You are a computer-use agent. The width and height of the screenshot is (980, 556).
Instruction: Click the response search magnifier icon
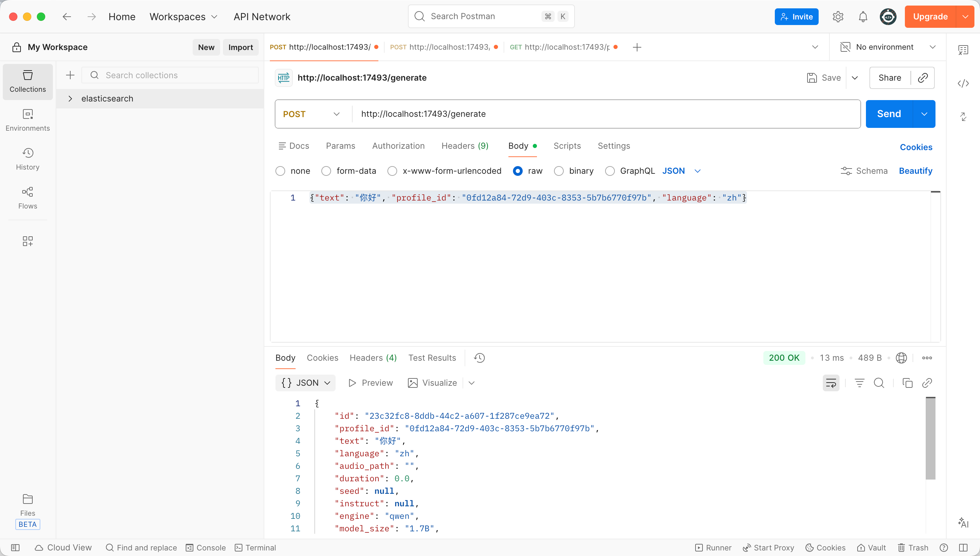coord(879,383)
